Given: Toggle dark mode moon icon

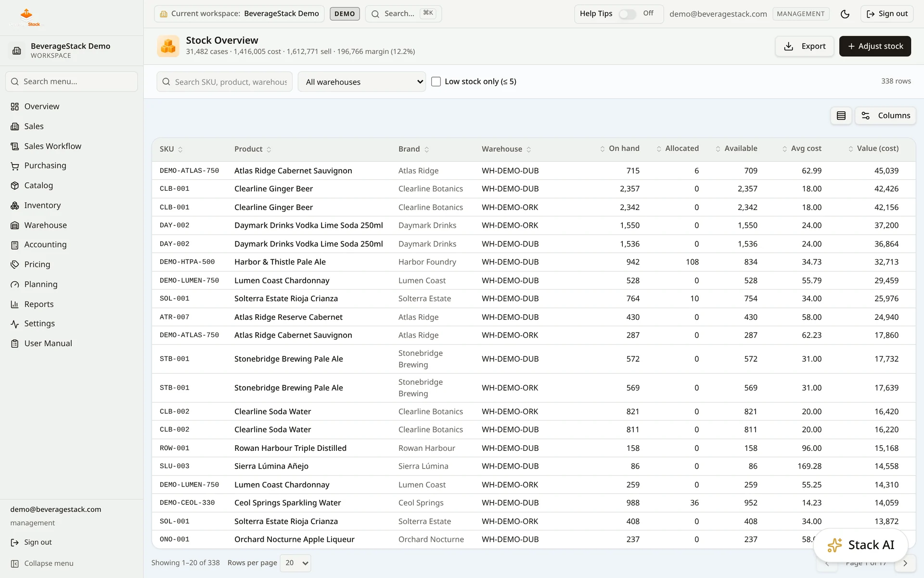Looking at the screenshot, I should pos(845,14).
